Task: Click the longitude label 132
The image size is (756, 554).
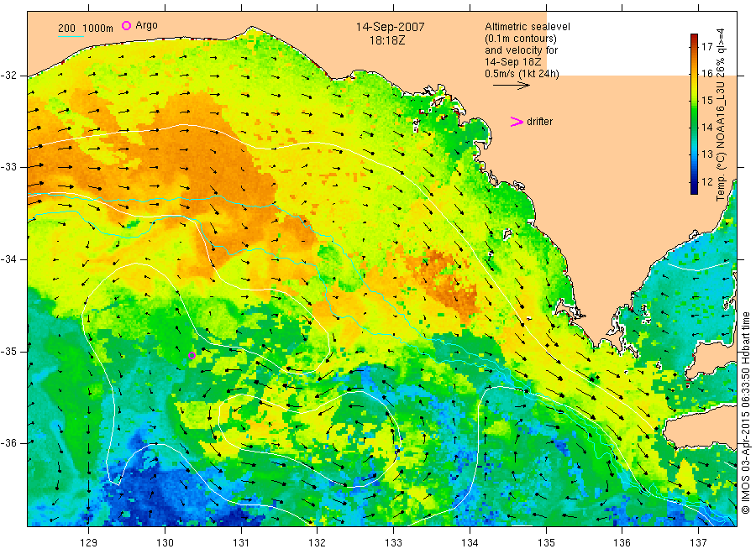Action: click(318, 543)
